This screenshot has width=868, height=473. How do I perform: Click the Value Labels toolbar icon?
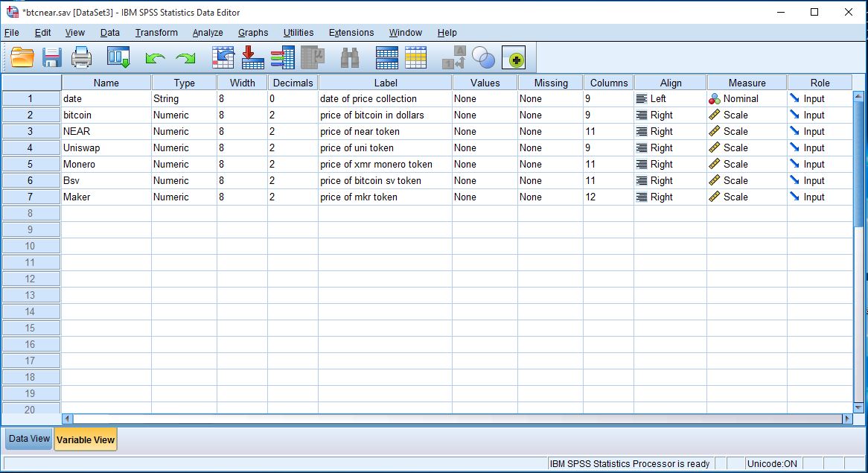(454, 57)
